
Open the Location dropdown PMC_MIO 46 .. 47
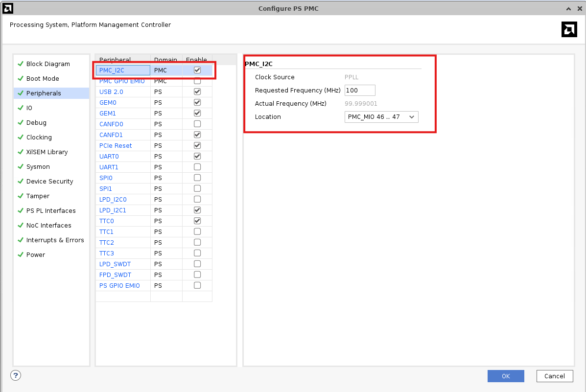click(381, 117)
